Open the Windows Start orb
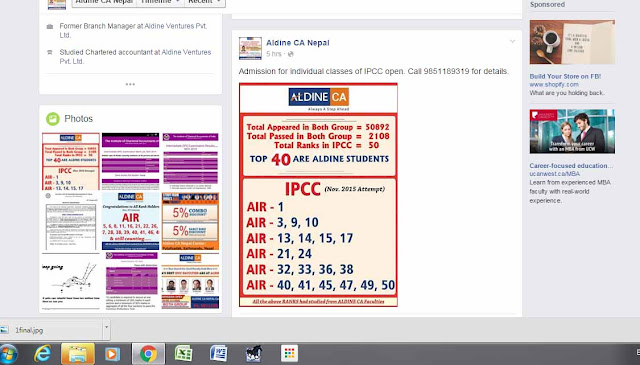This screenshot has height=365, width=640. (x=9, y=354)
